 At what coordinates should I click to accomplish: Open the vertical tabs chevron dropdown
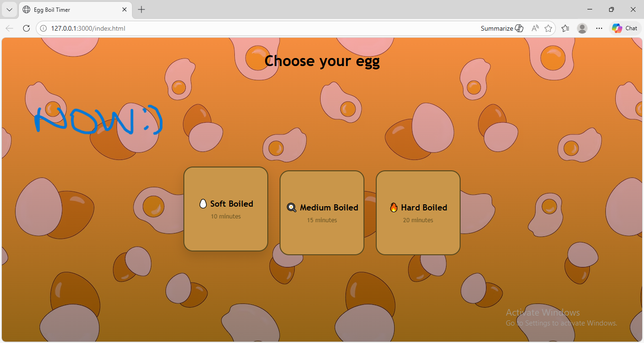click(9, 9)
